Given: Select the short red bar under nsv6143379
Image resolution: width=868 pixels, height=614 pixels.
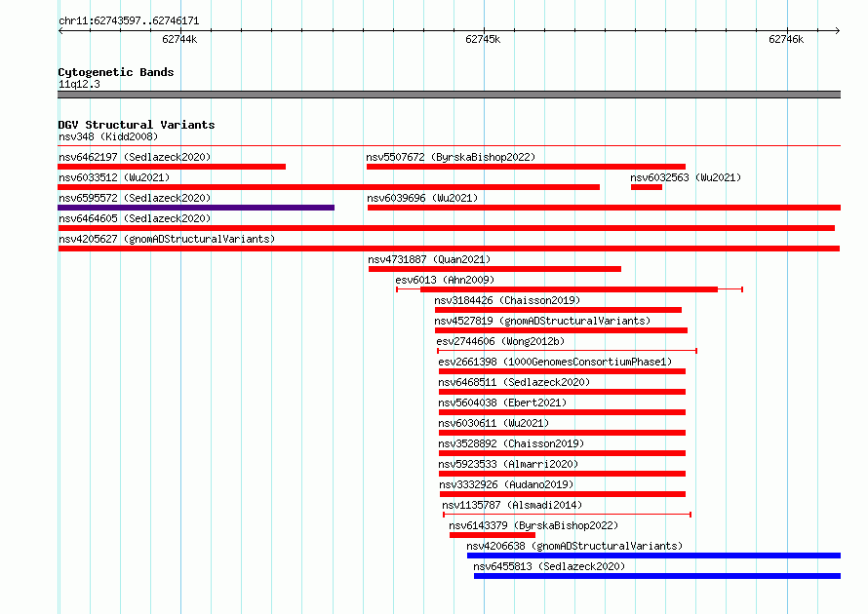Looking at the screenshot, I should point(493,535).
